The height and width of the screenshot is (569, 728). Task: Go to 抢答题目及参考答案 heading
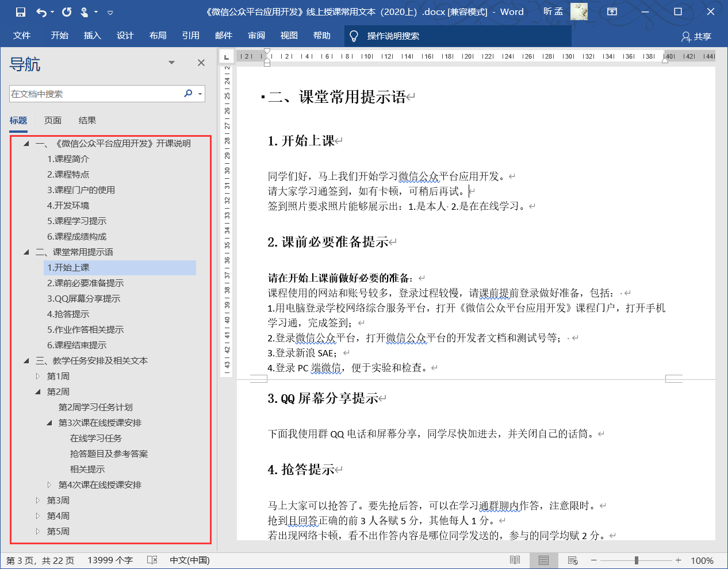click(x=109, y=454)
